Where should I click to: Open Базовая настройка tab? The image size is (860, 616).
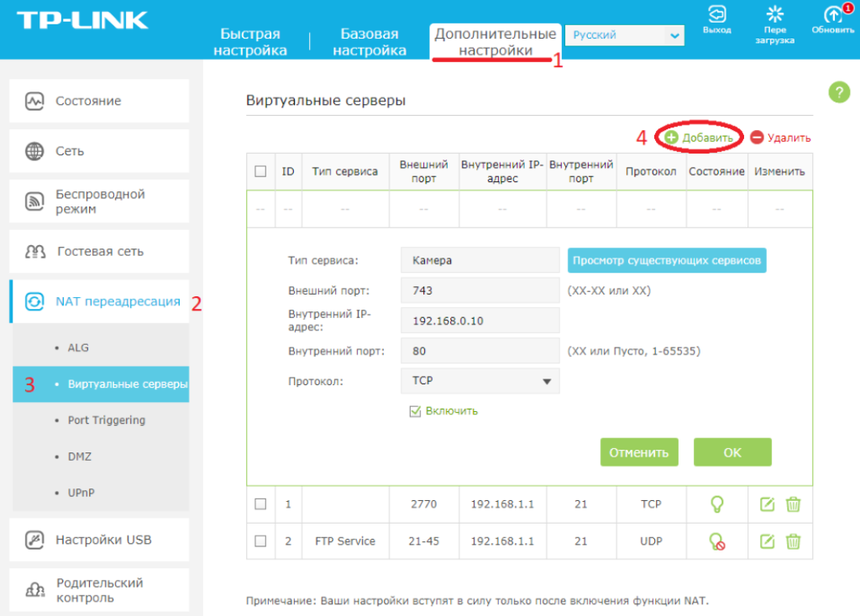point(370,42)
